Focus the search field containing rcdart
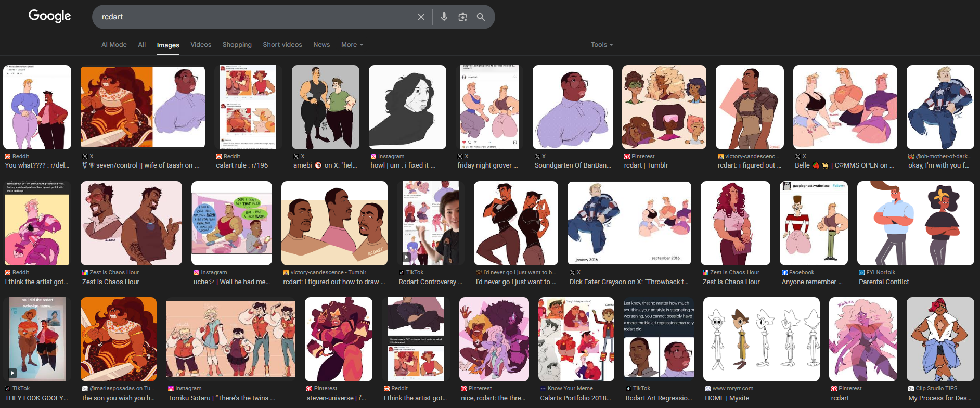This screenshot has height=408, width=980. 255,17
